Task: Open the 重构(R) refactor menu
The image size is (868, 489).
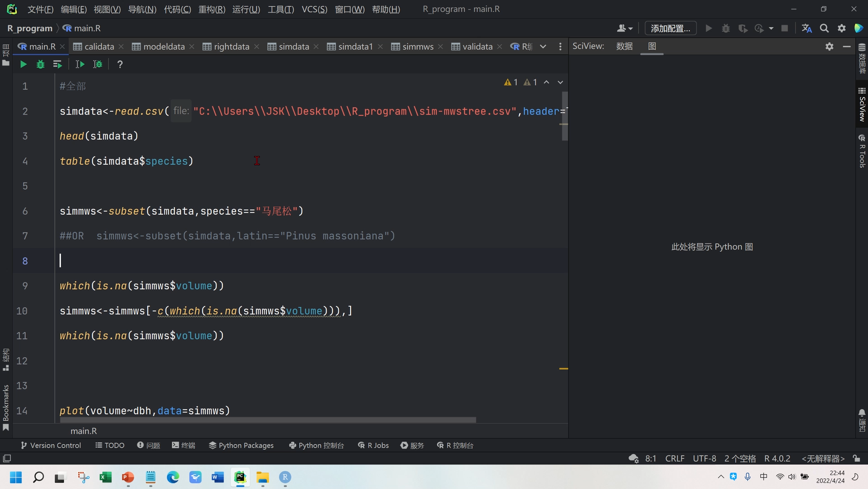Action: tap(212, 9)
